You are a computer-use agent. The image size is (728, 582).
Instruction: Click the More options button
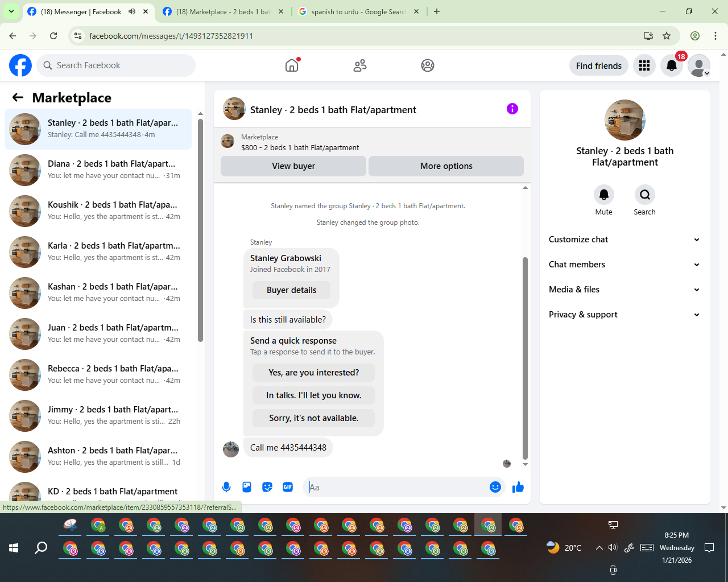[x=446, y=166]
